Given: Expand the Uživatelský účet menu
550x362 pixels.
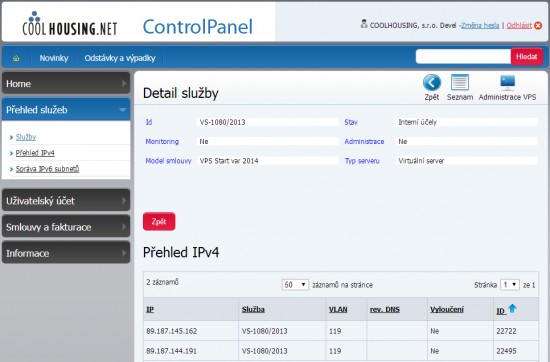Looking at the screenshot, I should point(66,200).
